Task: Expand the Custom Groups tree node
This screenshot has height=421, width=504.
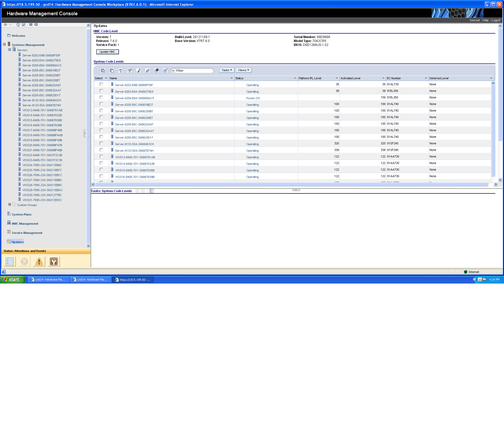Action: click(10, 204)
